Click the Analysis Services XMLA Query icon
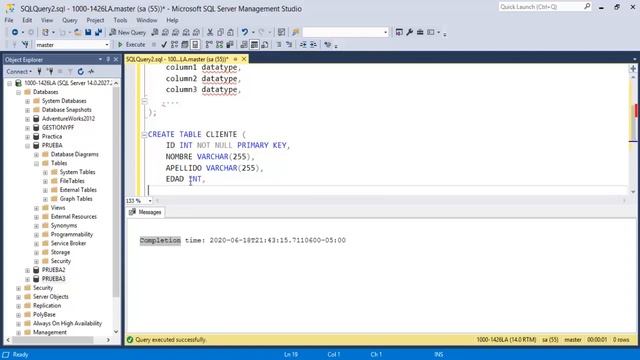The image size is (640, 360). pyautogui.click(x=186, y=32)
